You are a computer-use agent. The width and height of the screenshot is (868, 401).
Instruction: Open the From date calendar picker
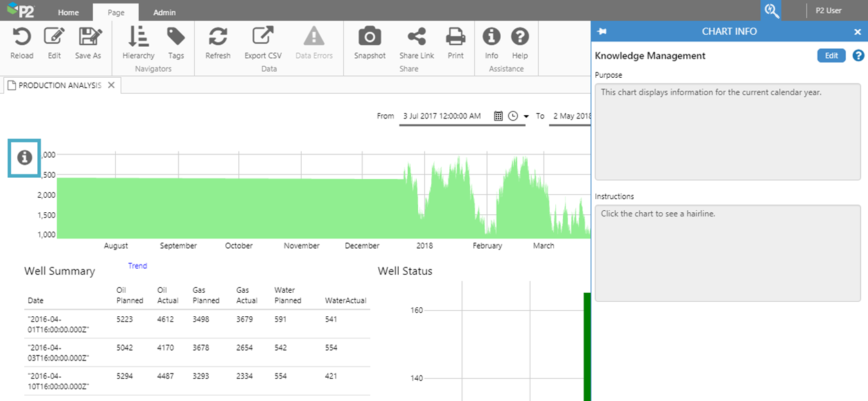point(499,116)
